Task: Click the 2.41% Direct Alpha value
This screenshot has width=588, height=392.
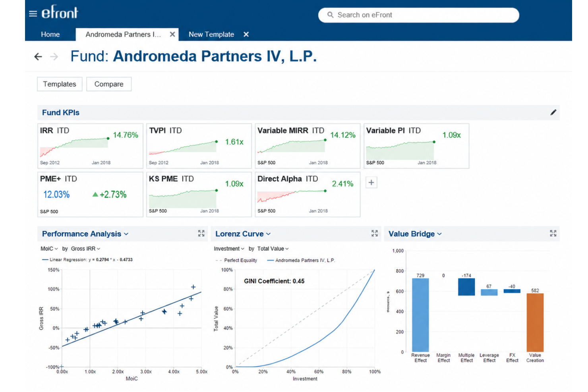Action: click(x=342, y=184)
